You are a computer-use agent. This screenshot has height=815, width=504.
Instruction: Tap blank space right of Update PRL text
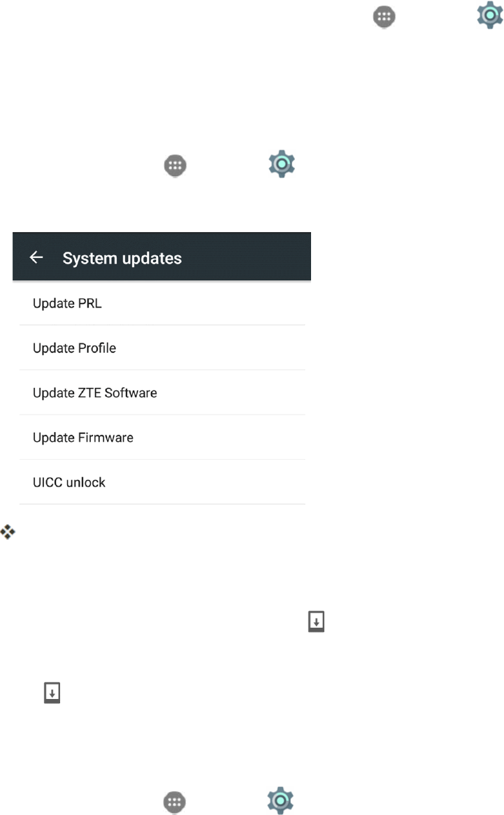203,303
